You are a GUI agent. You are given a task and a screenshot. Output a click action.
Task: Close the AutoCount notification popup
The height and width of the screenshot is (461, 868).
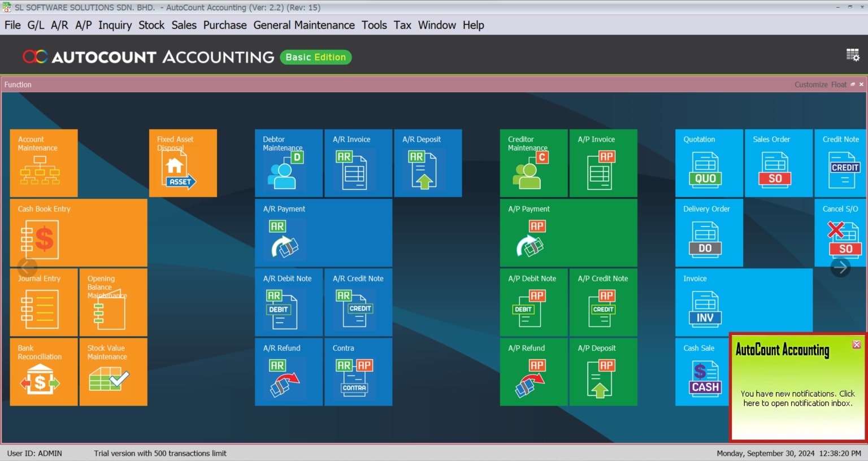[x=856, y=345]
